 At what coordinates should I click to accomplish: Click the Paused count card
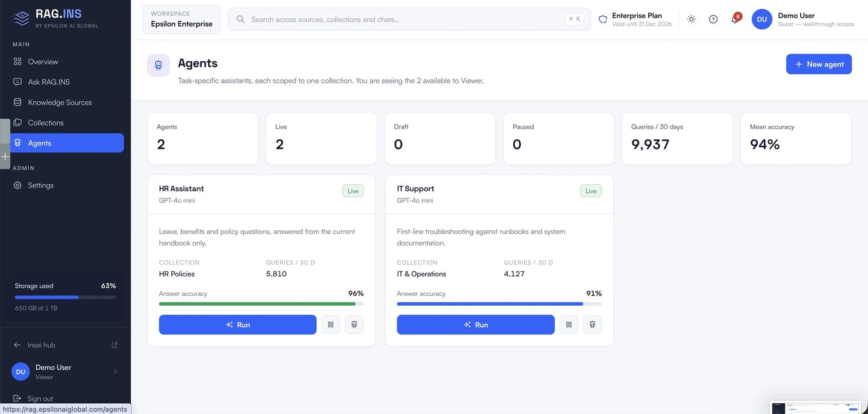tap(558, 139)
